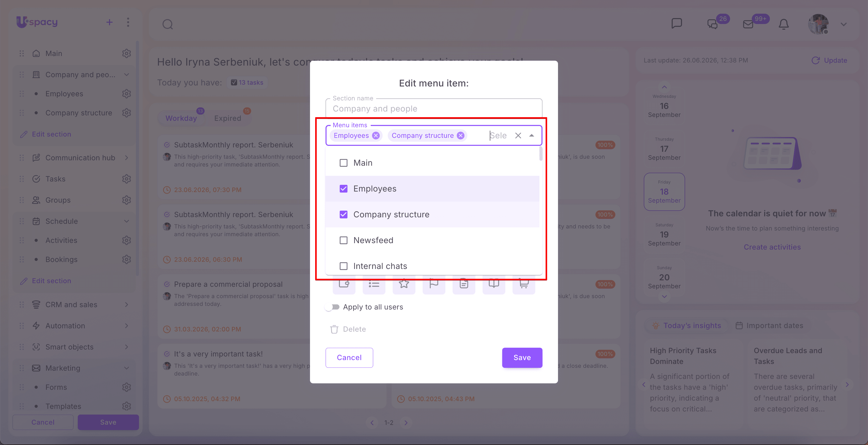Collapse the Marketing section

click(x=126, y=368)
